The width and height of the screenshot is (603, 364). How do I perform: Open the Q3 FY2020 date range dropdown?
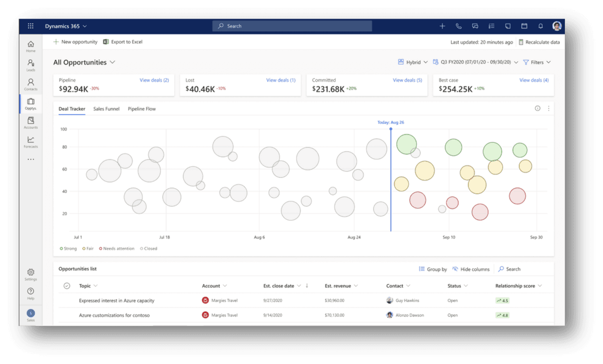pyautogui.click(x=475, y=62)
